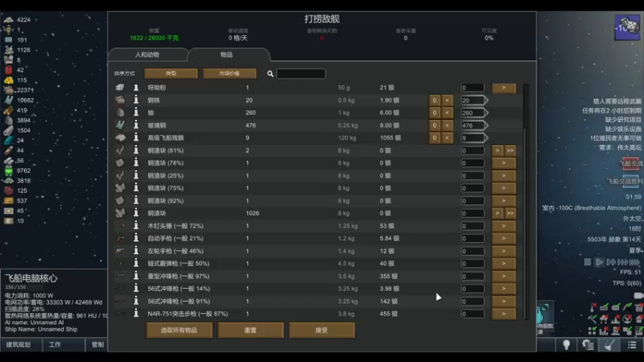This screenshot has height=362, width=644.
Task: Open the 类型 sort dropdown
Action: coord(171,73)
